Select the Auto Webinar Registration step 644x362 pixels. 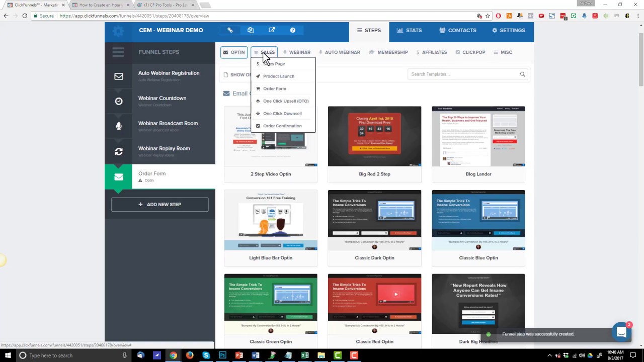tap(160, 76)
